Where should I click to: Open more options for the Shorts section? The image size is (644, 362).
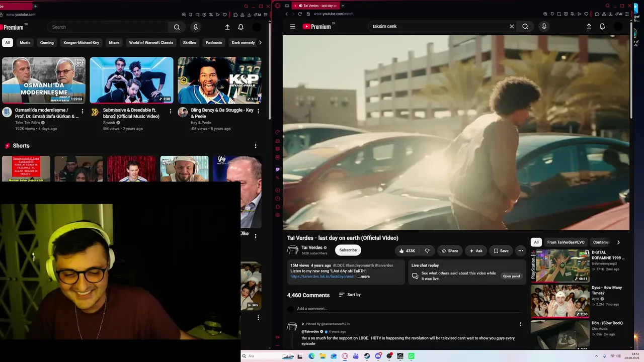click(255, 146)
